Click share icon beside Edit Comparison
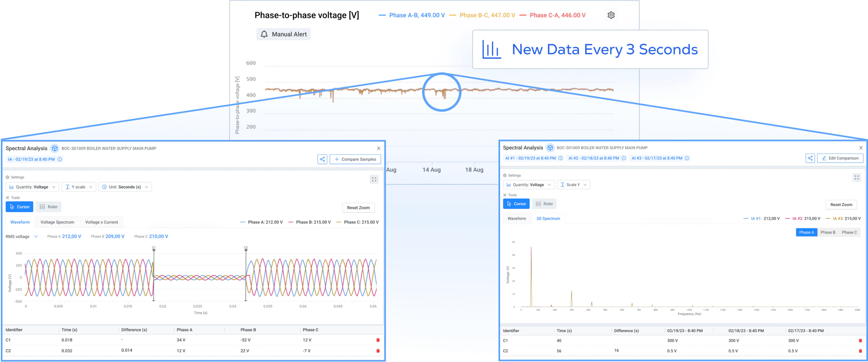 pyautogui.click(x=810, y=158)
